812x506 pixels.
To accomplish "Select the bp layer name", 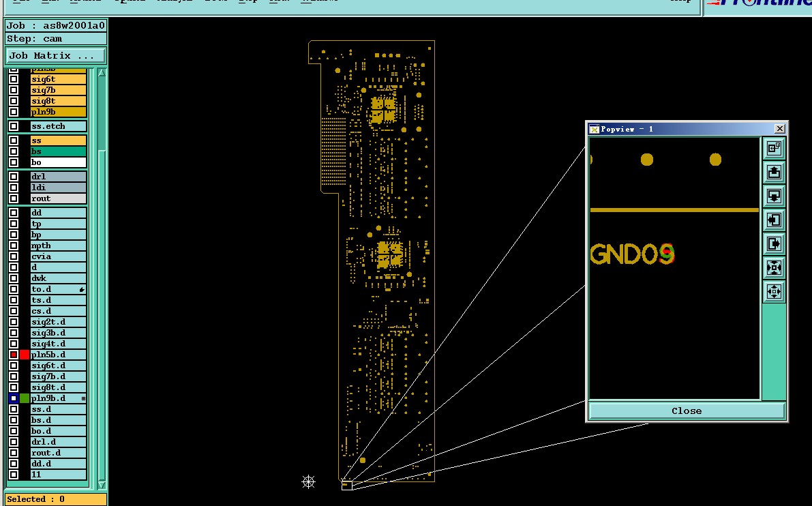I will click(x=58, y=235).
